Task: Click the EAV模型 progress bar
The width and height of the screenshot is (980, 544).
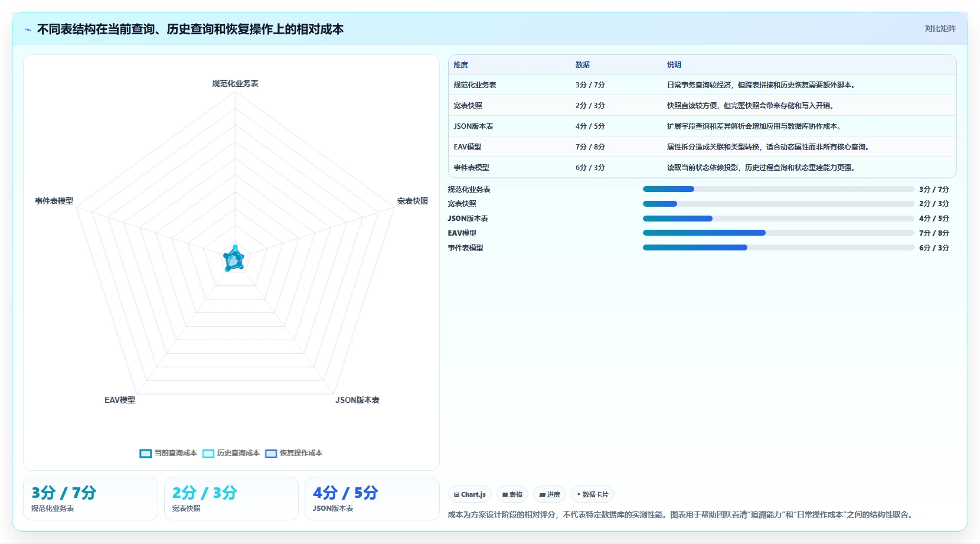Action: click(778, 233)
